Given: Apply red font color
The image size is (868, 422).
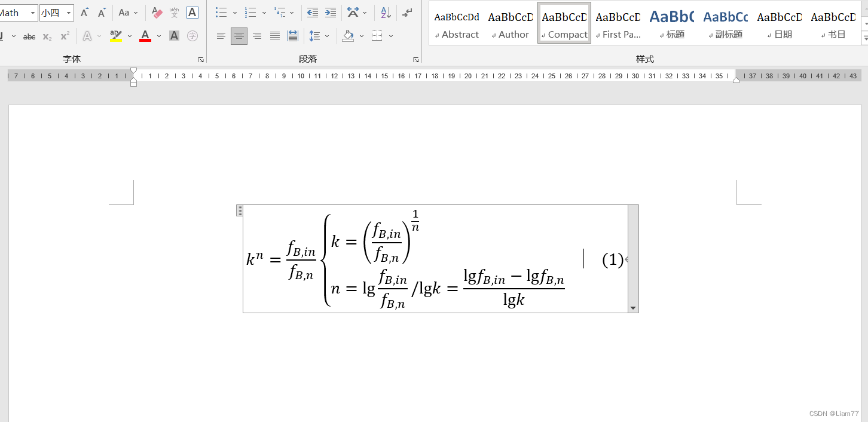Looking at the screenshot, I should (x=145, y=36).
